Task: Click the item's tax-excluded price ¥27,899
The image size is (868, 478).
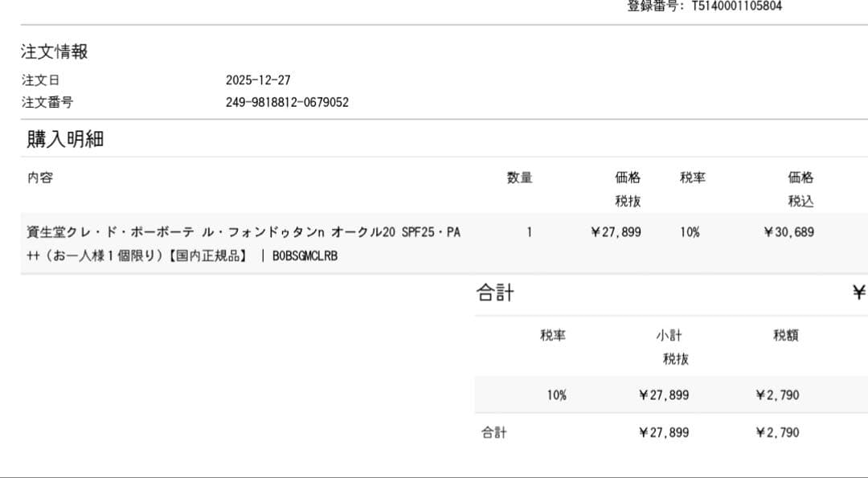Action: point(616,232)
